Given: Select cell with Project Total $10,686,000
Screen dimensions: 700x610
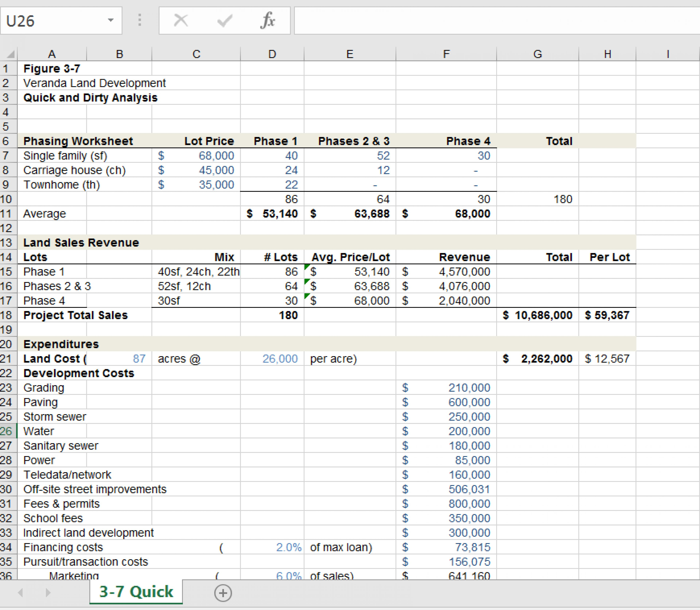Looking at the screenshot, I should click(537, 315).
